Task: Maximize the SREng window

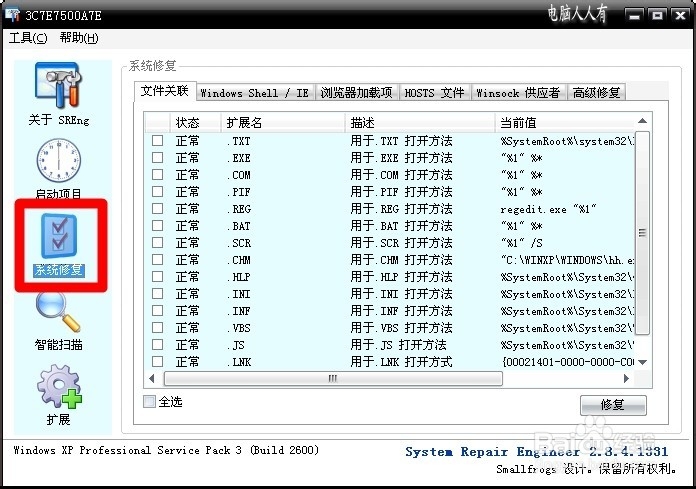Action: tap(657, 16)
